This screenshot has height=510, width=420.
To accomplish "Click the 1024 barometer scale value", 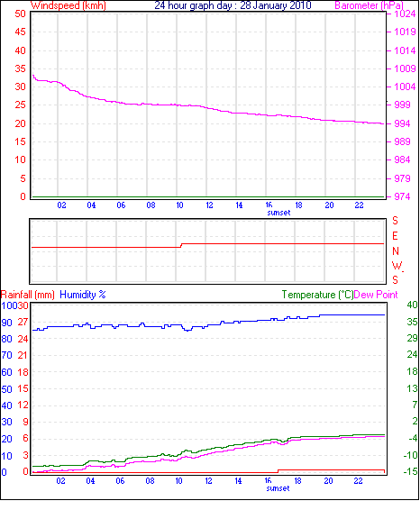I will (x=405, y=14).
